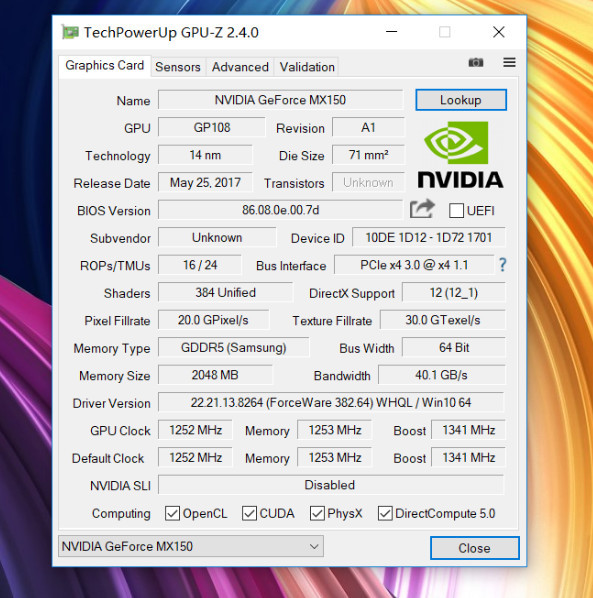Viewport: 593px width, 598px height.
Task: Toggle the UEFI checkbox
Action: 456,211
